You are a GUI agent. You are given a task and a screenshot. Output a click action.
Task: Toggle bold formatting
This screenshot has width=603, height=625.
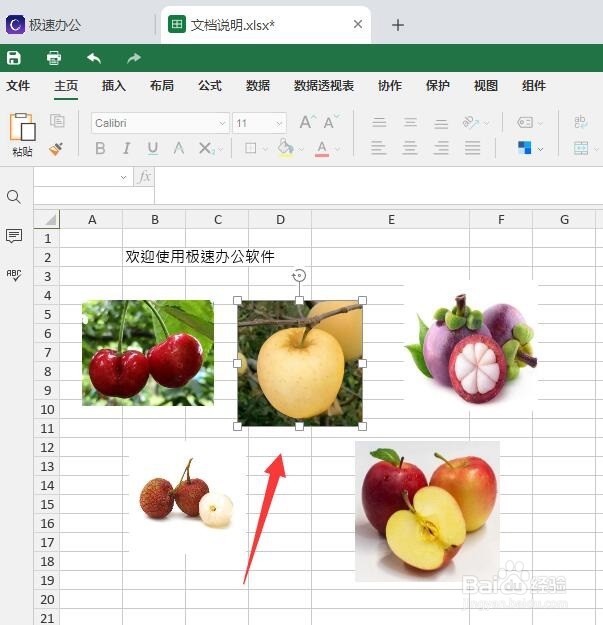pyautogui.click(x=100, y=149)
